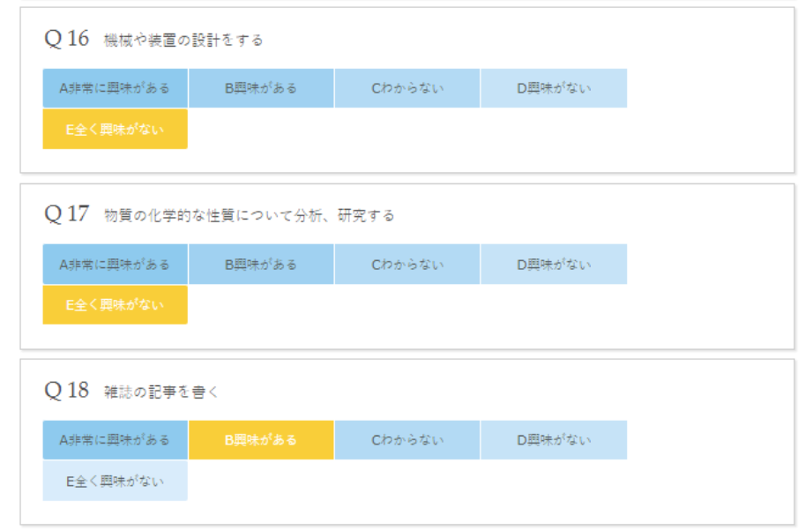This screenshot has height=530, width=812.
Task: Choose 'E全く興味がない' for Q18 magazine question
Action: click(x=115, y=481)
